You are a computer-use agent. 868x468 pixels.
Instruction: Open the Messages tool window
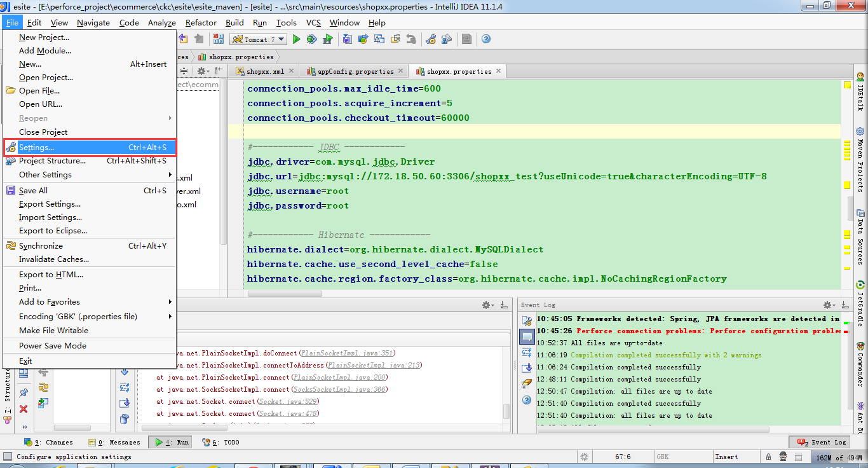(114, 442)
